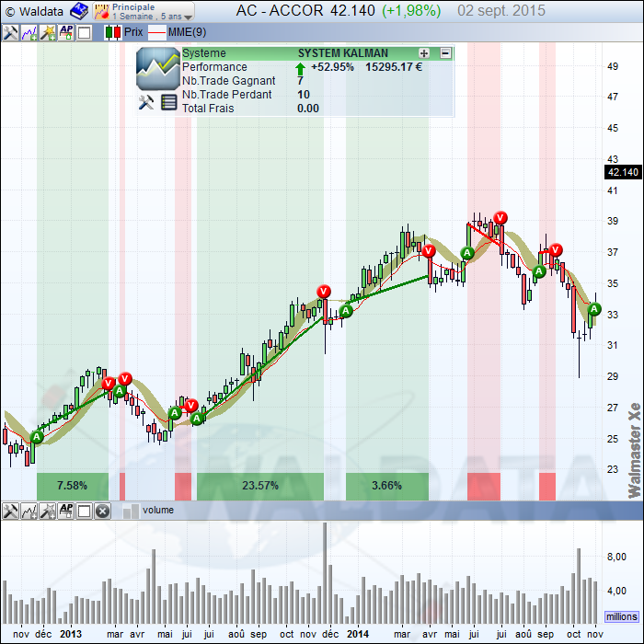This screenshot has width=644, height=644.
Task: Click the grey volume bars icon
Action: pos(131,511)
